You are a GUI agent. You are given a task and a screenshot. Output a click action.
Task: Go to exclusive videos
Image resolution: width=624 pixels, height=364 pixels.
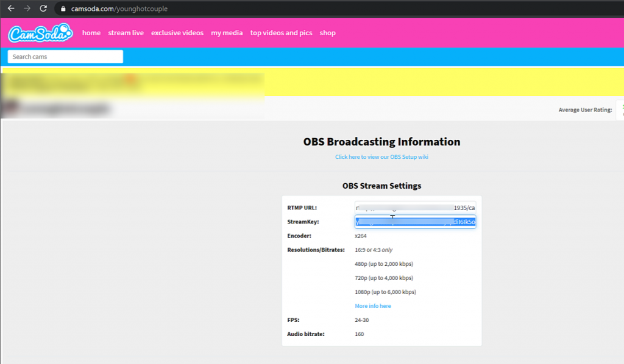[177, 33]
